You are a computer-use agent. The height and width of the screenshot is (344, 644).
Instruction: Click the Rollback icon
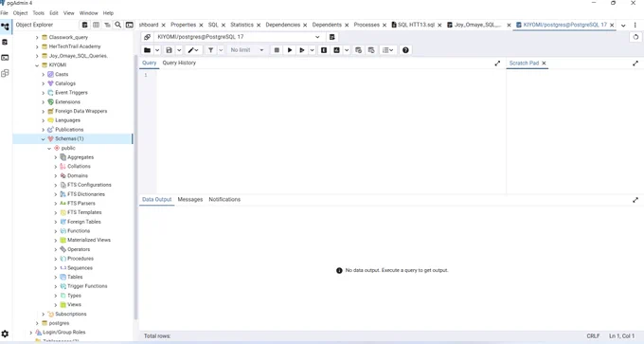click(x=371, y=50)
